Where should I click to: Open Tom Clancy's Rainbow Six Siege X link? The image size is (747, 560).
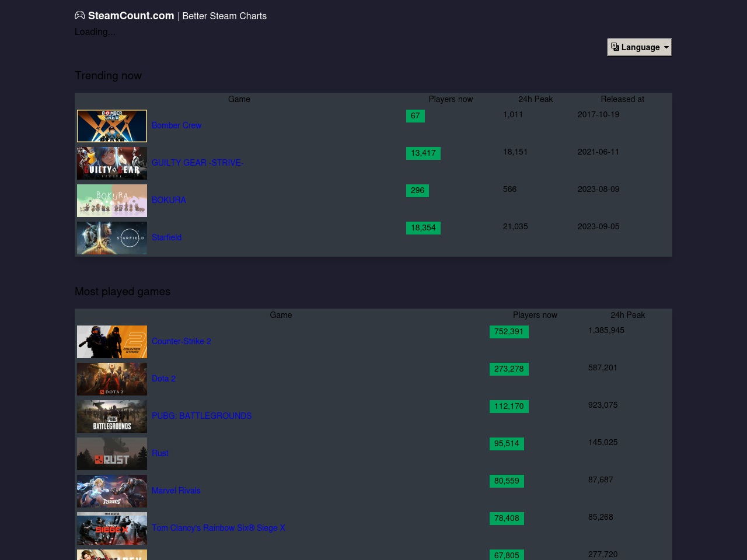218,528
